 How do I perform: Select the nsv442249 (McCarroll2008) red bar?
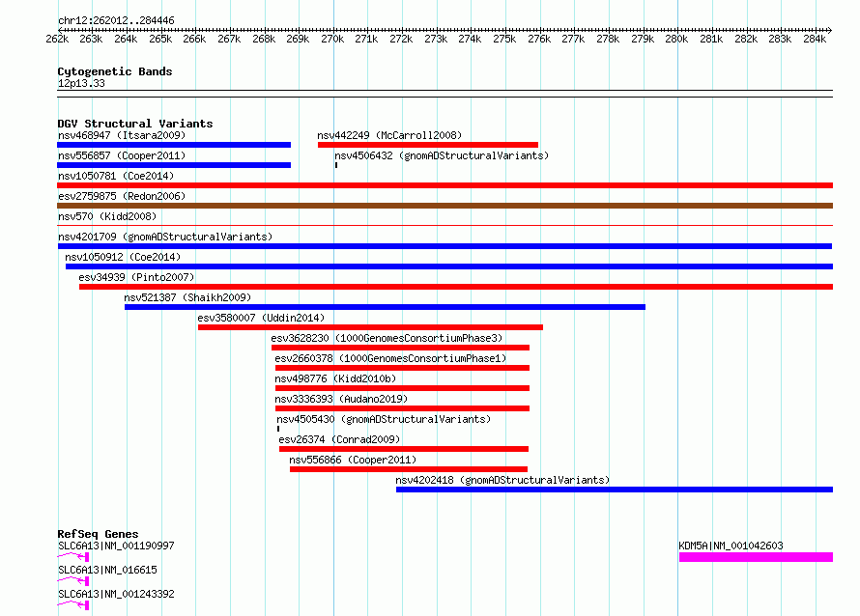click(428, 145)
